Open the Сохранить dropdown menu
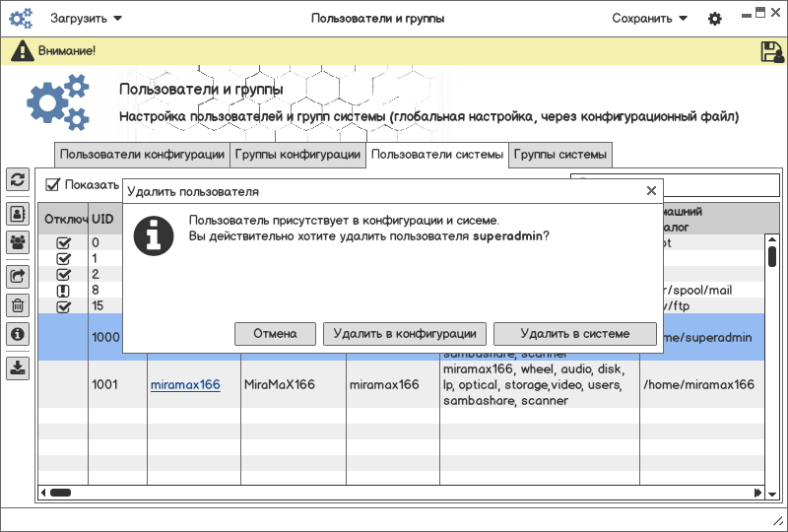 tap(648, 19)
